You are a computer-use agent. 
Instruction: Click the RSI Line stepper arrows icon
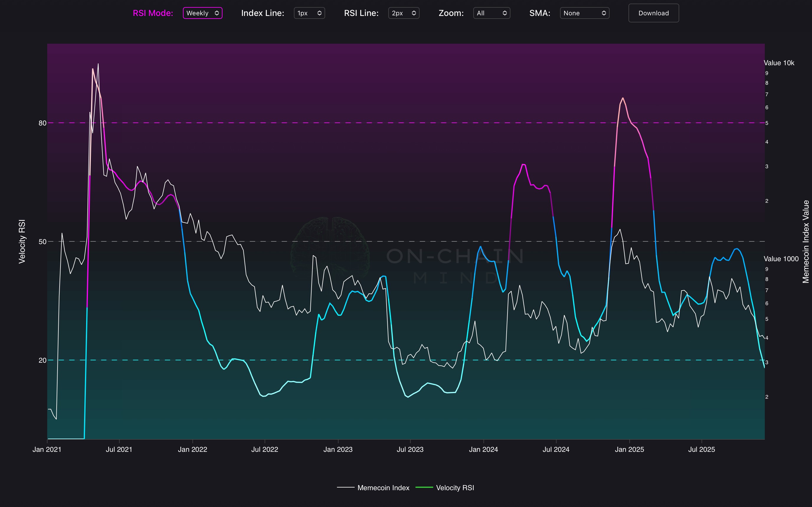pyautogui.click(x=414, y=13)
